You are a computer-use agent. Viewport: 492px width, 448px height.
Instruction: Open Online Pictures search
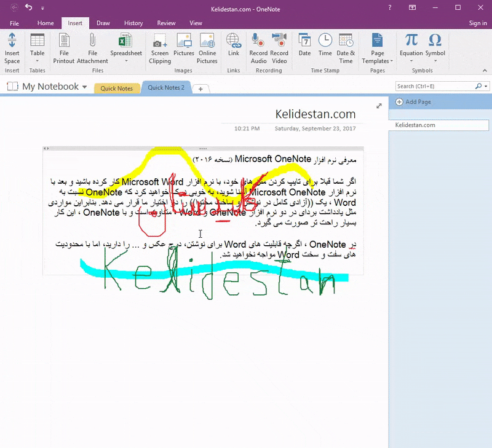(207, 49)
